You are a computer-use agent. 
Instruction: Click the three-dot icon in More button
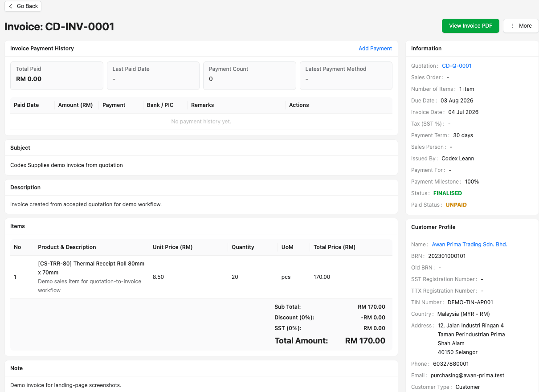[x=513, y=26]
